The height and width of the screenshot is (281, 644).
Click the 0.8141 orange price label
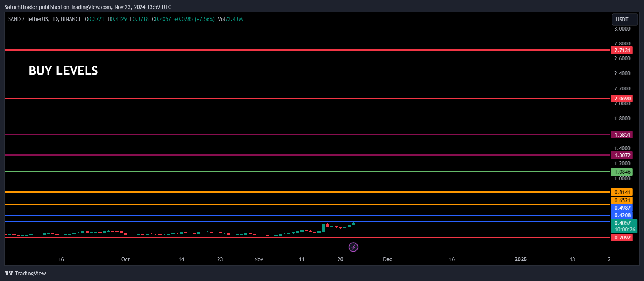coord(622,192)
